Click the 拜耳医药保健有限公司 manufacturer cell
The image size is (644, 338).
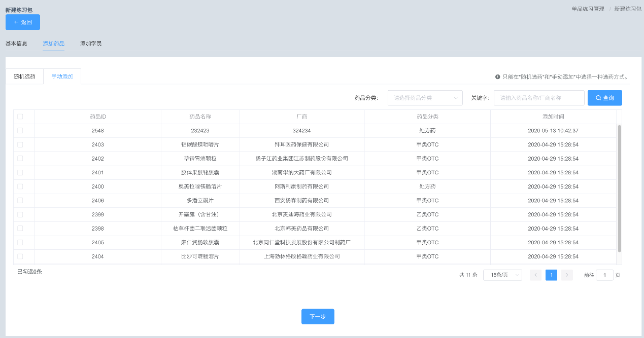point(302,144)
